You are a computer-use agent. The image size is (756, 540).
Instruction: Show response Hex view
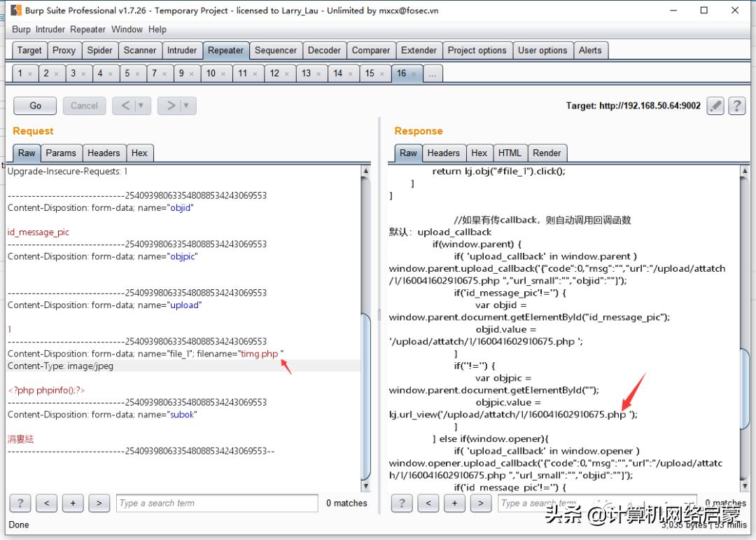click(479, 153)
